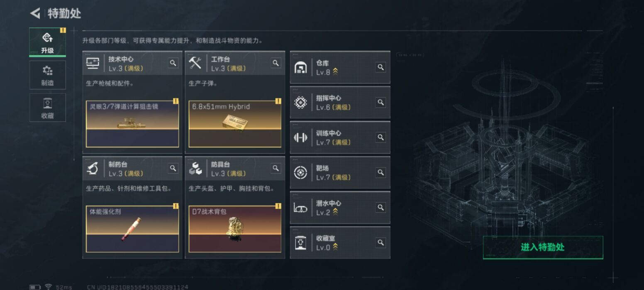Go to the 收藏 sidebar tab

pyautogui.click(x=47, y=107)
